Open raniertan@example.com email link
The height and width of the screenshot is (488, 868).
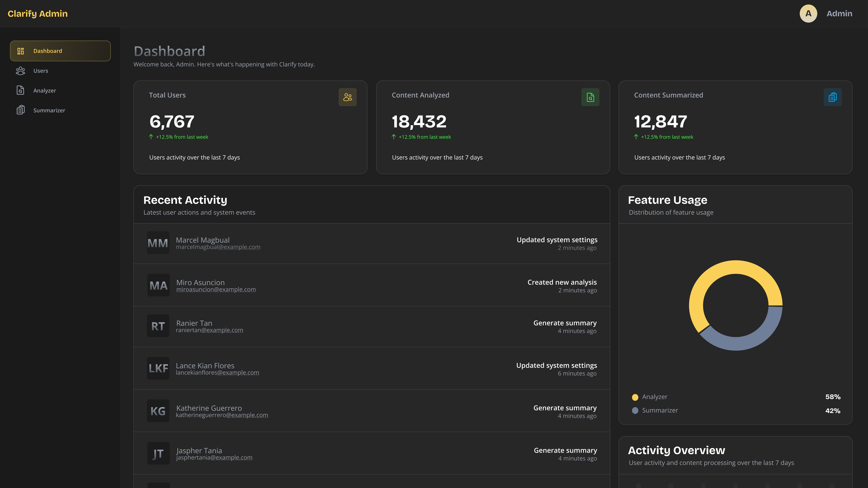pyautogui.click(x=210, y=330)
